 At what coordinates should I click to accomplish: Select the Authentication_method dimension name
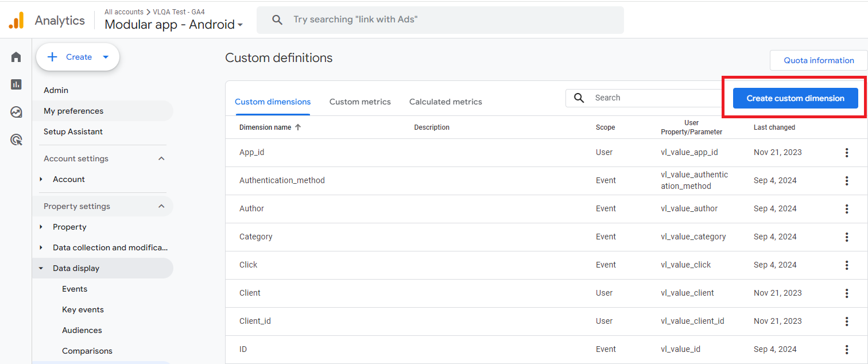(x=282, y=180)
